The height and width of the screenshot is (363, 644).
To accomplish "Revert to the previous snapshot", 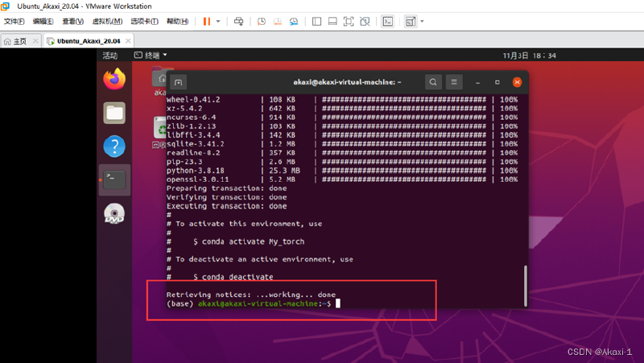I will (278, 22).
